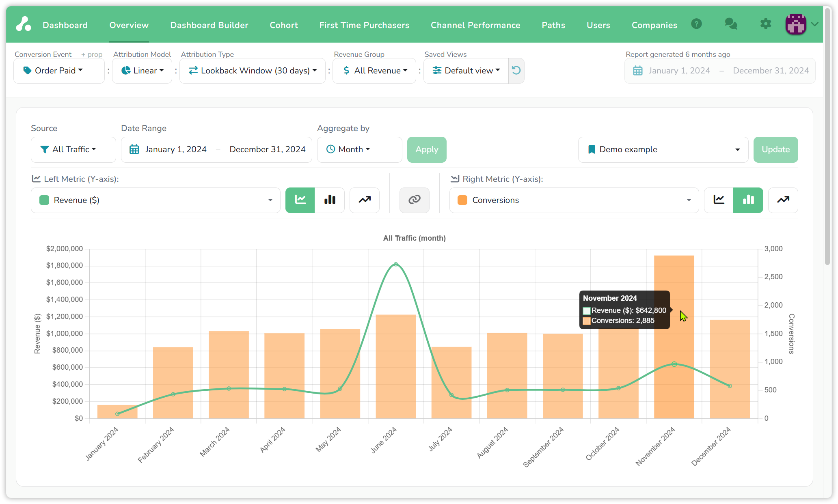Open the Lookback Window attribution dropdown
The height and width of the screenshot is (504, 838).
click(253, 71)
